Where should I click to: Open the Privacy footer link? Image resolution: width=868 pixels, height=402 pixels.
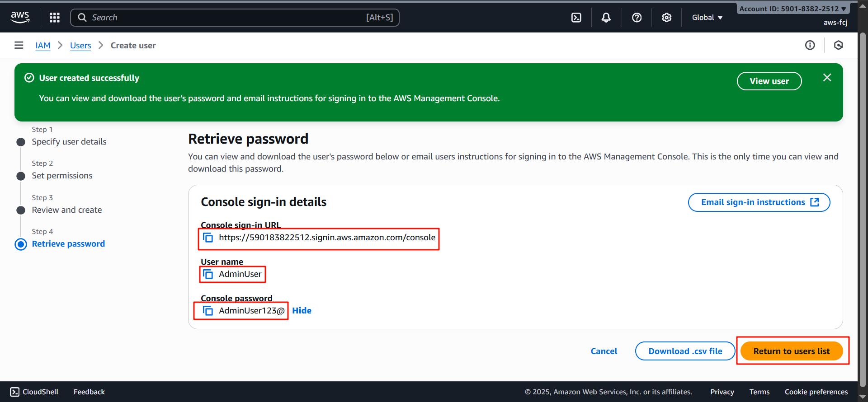722,392
